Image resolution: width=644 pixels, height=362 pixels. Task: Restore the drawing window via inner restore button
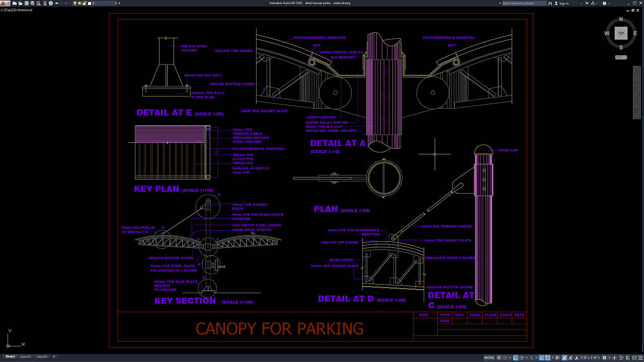tap(632, 10)
